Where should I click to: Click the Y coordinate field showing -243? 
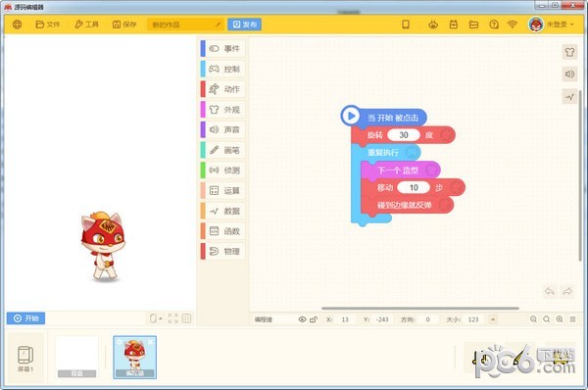click(382, 319)
